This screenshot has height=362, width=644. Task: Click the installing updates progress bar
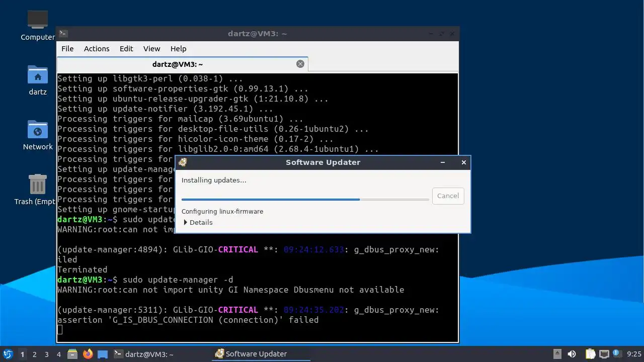click(305, 200)
